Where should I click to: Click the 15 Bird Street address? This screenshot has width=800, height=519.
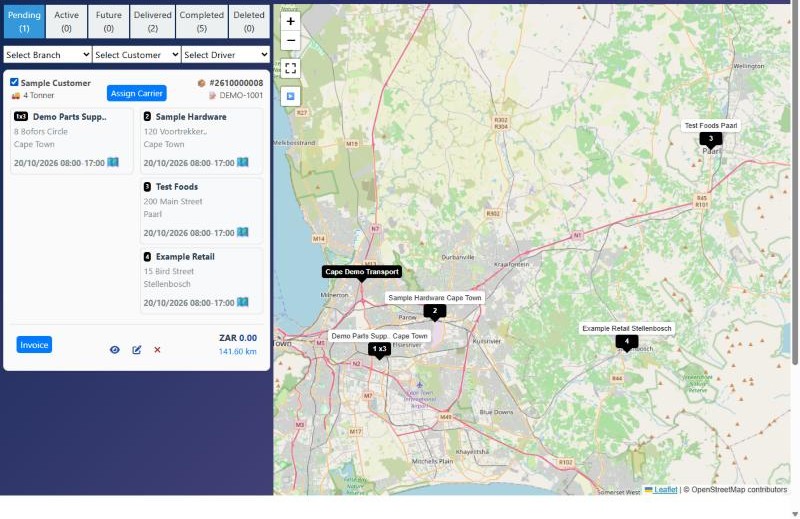pos(168,271)
